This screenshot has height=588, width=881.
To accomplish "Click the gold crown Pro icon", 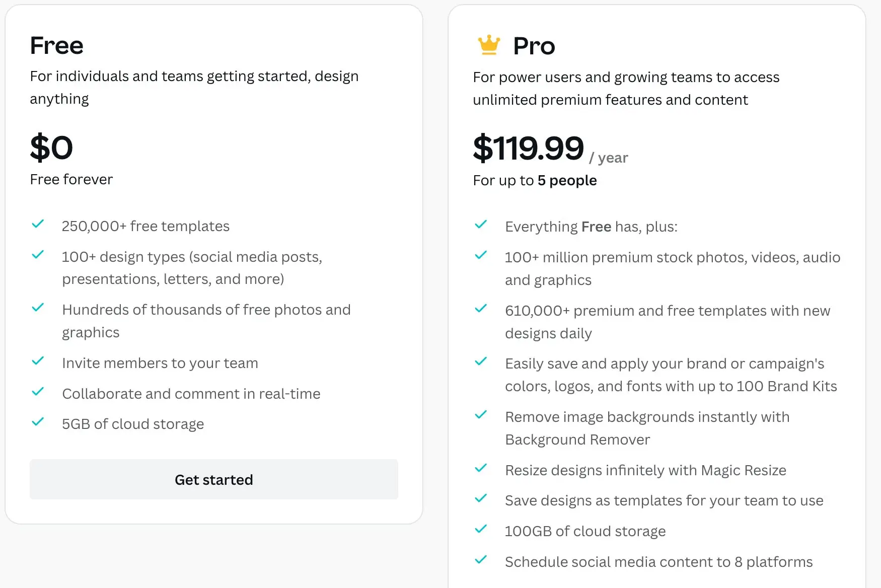I will [488, 45].
